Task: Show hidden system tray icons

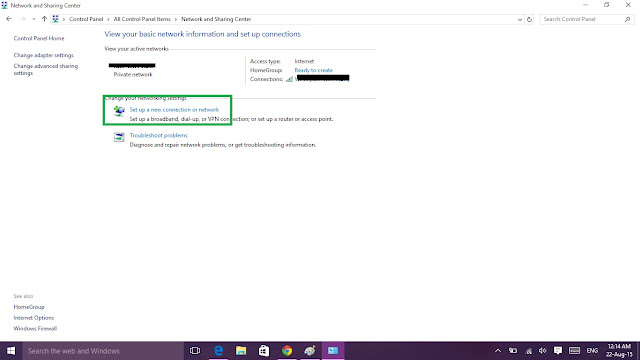Action: pos(498,351)
